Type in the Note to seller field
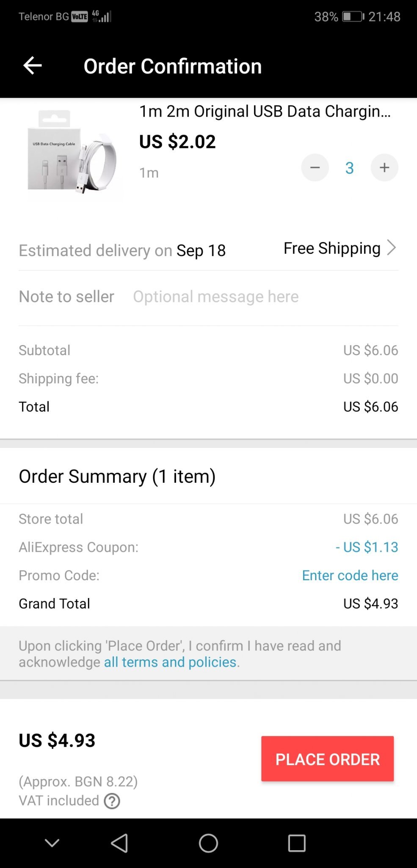 point(216,297)
